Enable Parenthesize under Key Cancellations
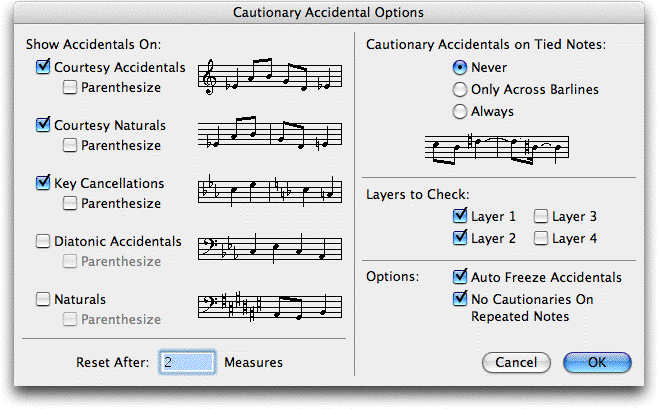Viewport: 658px width, 409px height. click(70, 203)
